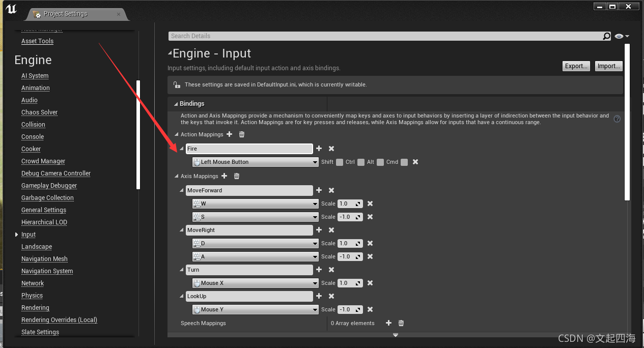The image size is (644, 348).
Task: Enable Alt modifier for Fire
Action: pos(380,162)
